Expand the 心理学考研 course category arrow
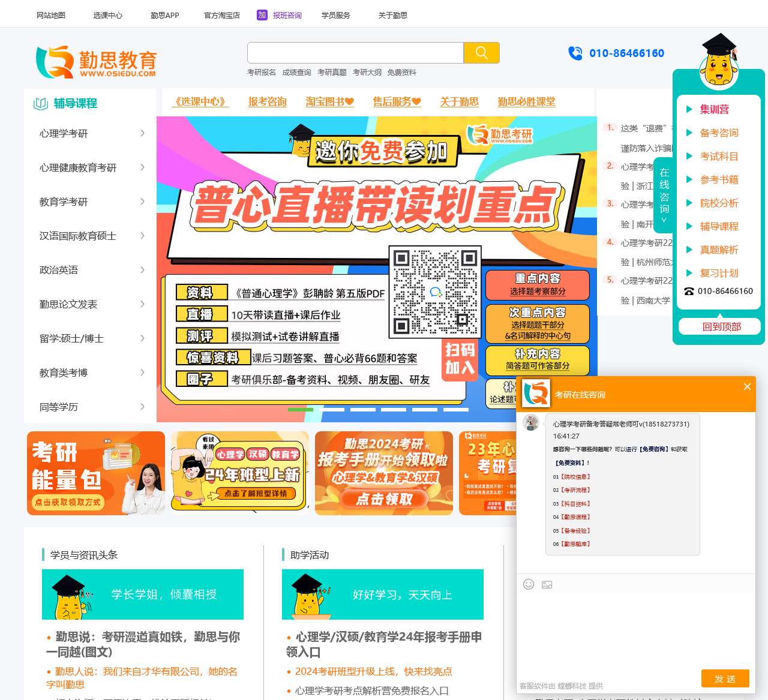 [x=142, y=133]
